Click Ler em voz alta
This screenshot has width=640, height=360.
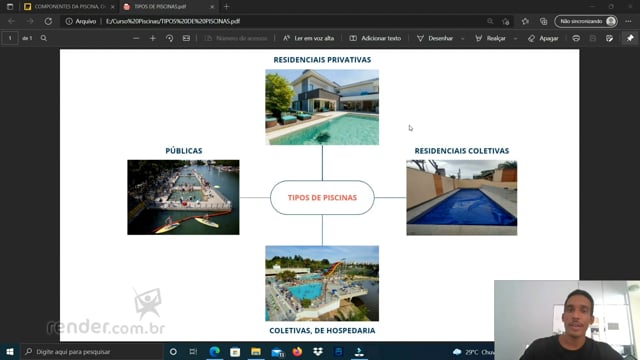(309, 38)
